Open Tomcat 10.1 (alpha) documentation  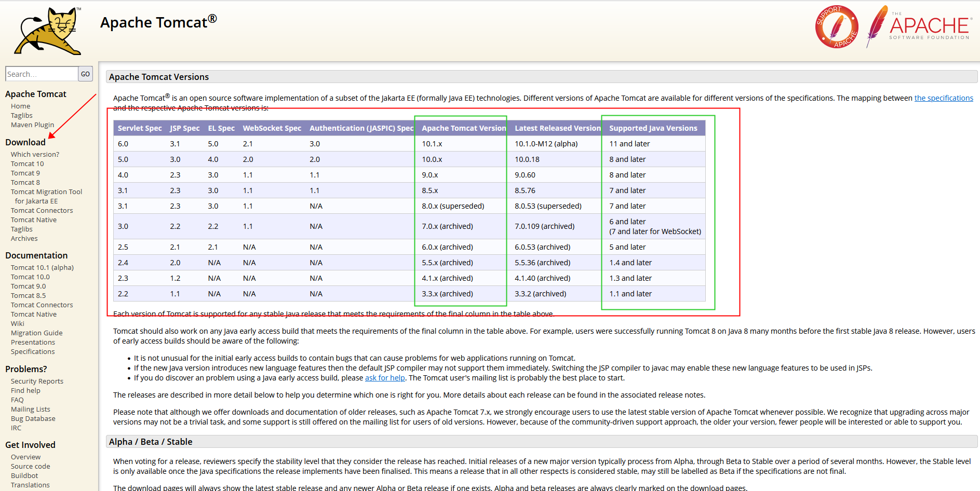[43, 267]
